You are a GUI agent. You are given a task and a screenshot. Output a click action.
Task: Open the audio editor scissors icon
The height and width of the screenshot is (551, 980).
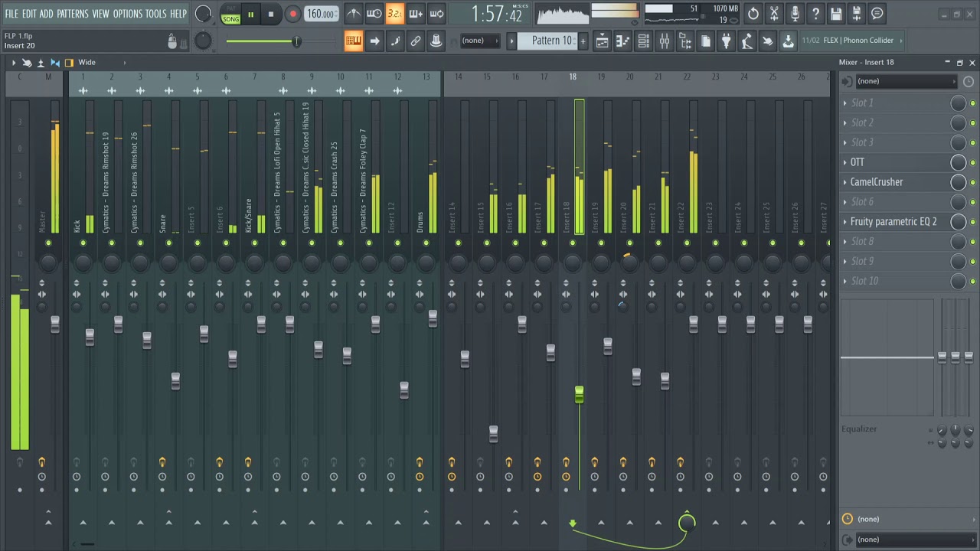774,13
